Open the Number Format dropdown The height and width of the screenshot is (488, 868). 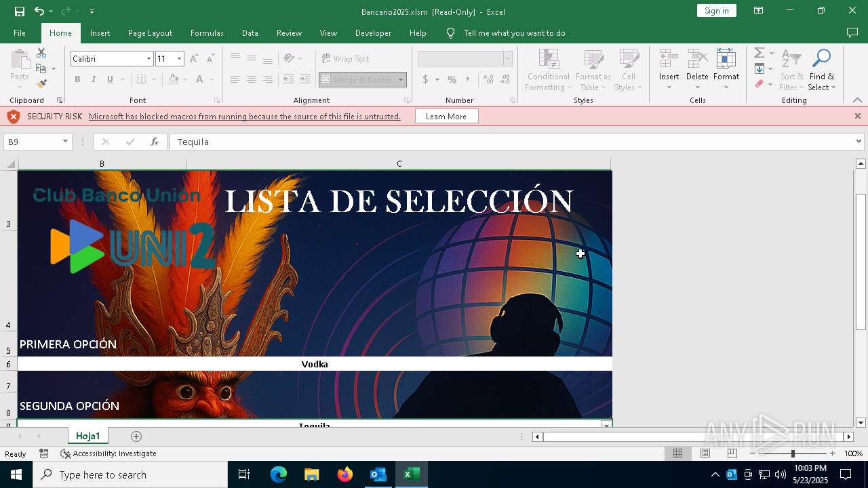tap(507, 59)
